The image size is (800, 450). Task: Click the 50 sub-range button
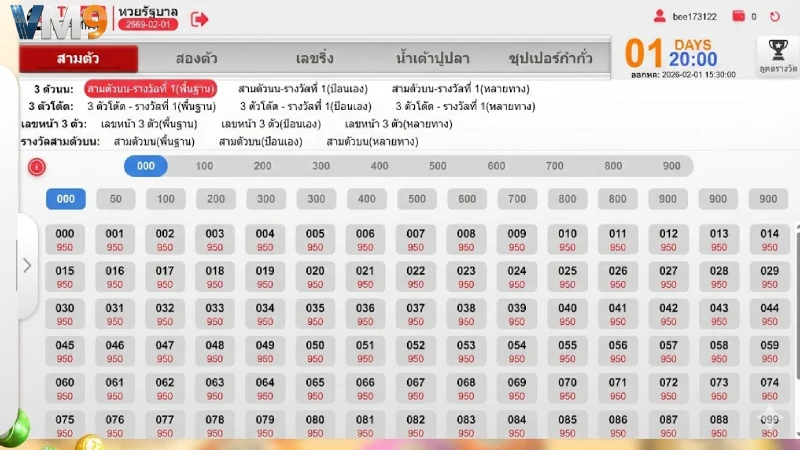[x=116, y=199]
